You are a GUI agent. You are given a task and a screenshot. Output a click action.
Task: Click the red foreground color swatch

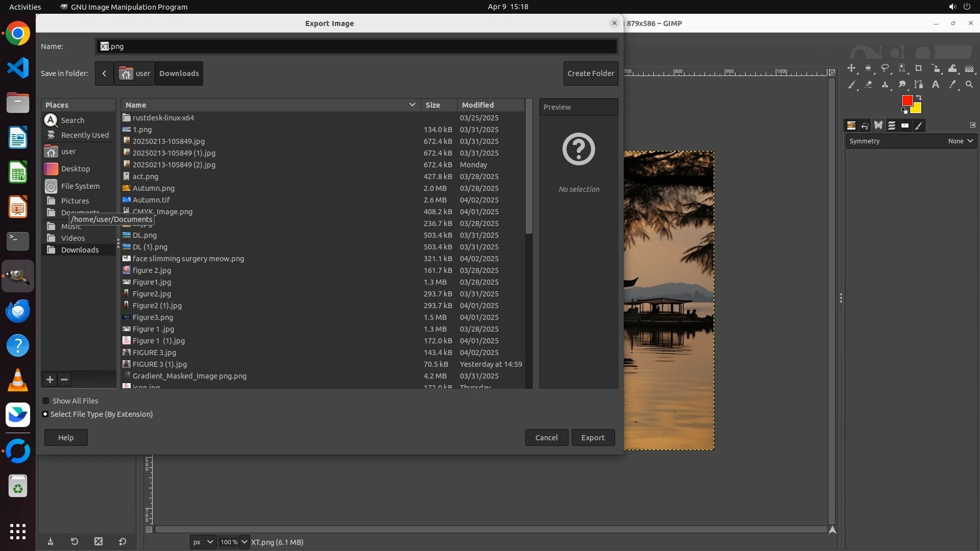tap(906, 101)
